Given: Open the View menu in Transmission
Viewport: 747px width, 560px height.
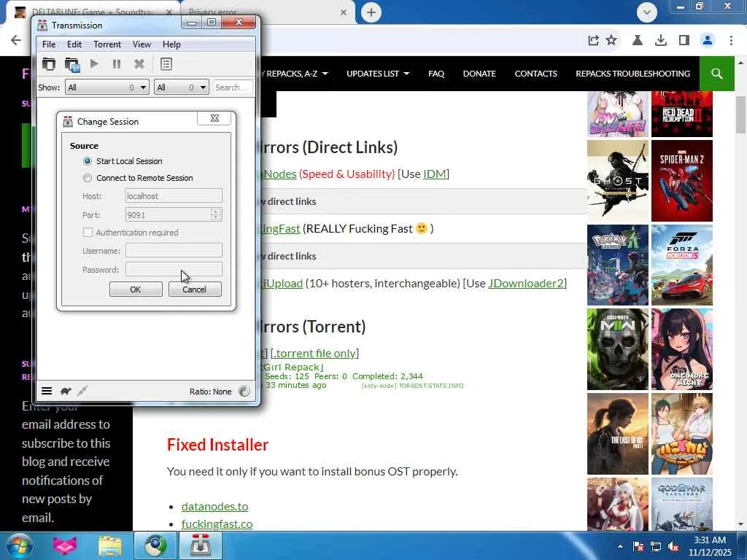Looking at the screenshot, I should coord(142,44).
